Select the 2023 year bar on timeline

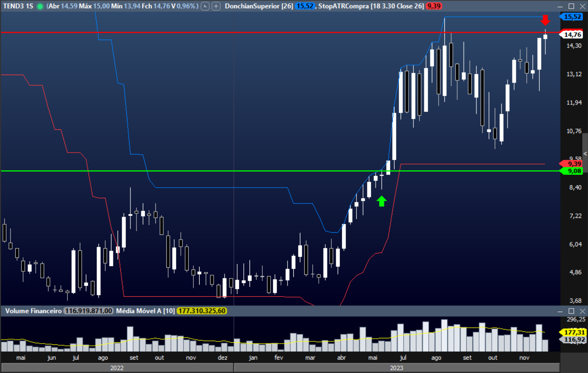tap(397, 368)
